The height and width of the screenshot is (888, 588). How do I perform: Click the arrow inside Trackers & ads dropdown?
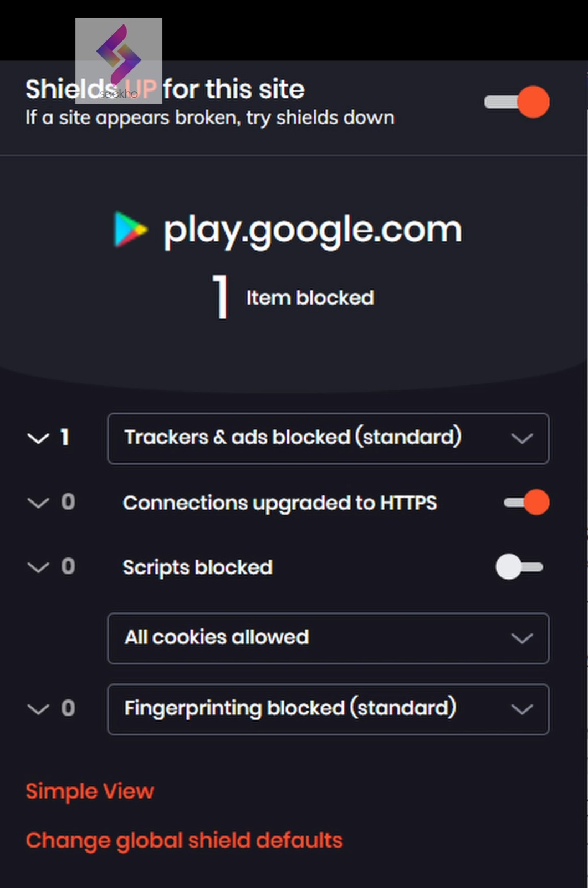[x=522, y=439]
